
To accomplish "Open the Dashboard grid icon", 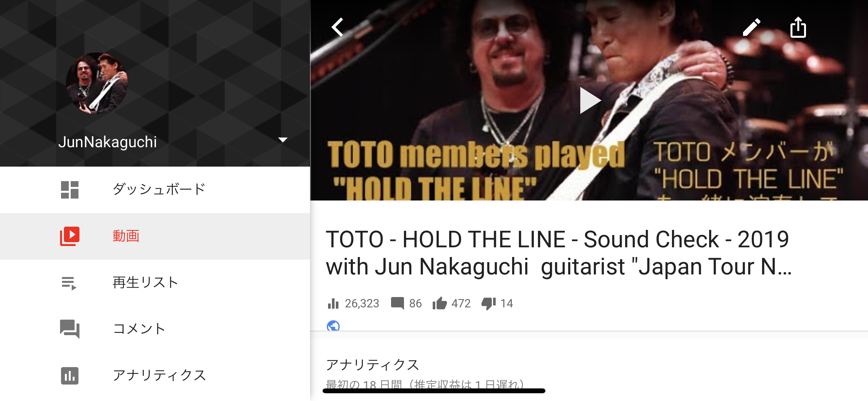I will point(70,190).
